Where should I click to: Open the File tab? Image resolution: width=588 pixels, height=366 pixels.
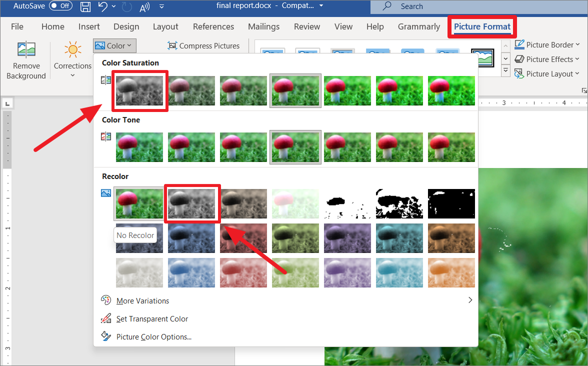pos(17,26)
